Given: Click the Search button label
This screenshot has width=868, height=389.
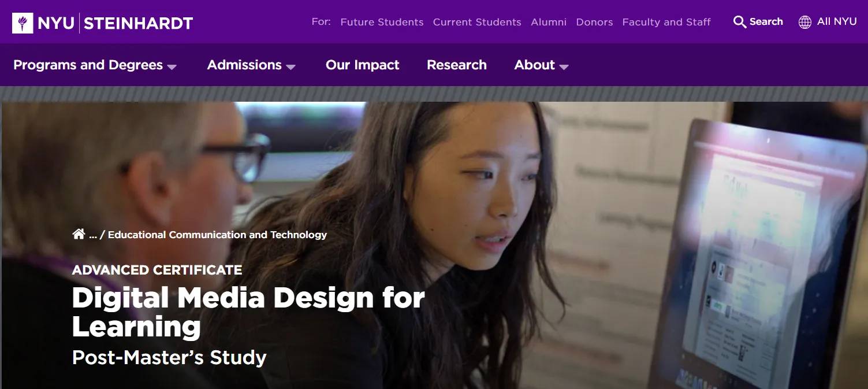Looking at the screenshot, I should (x=766, y=22).
